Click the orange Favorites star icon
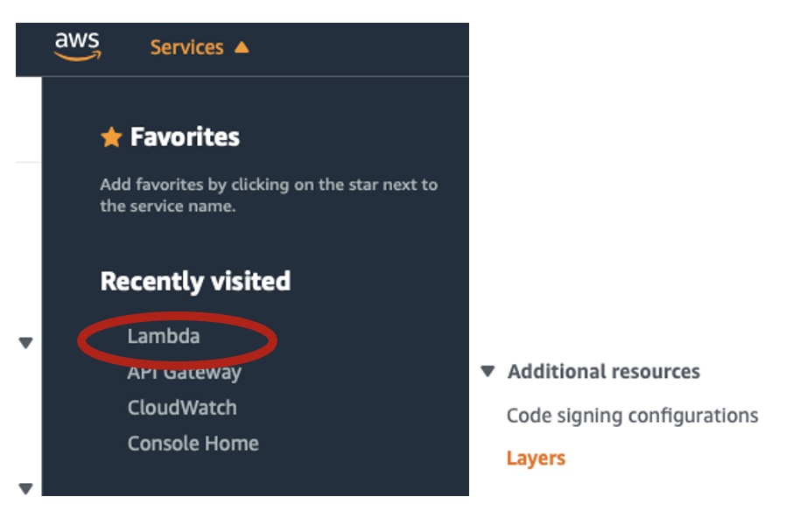The image size is (786, 532). coord(111,137)
